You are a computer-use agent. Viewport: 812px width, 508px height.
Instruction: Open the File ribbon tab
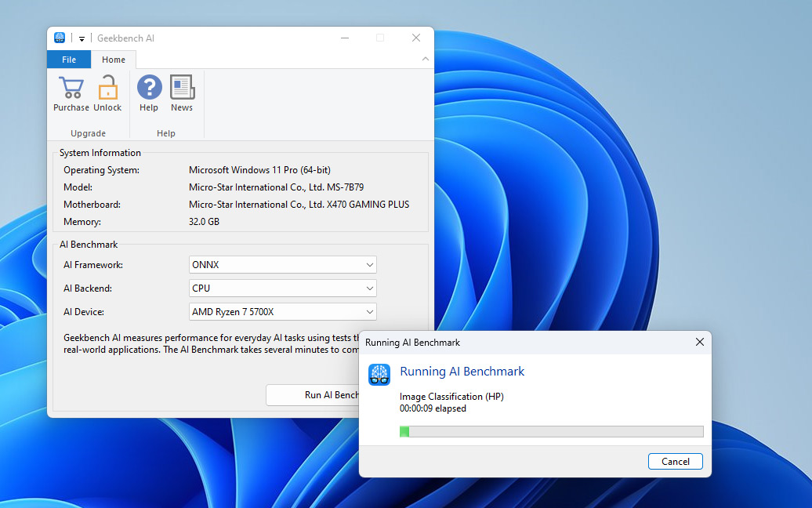point(69,60)
